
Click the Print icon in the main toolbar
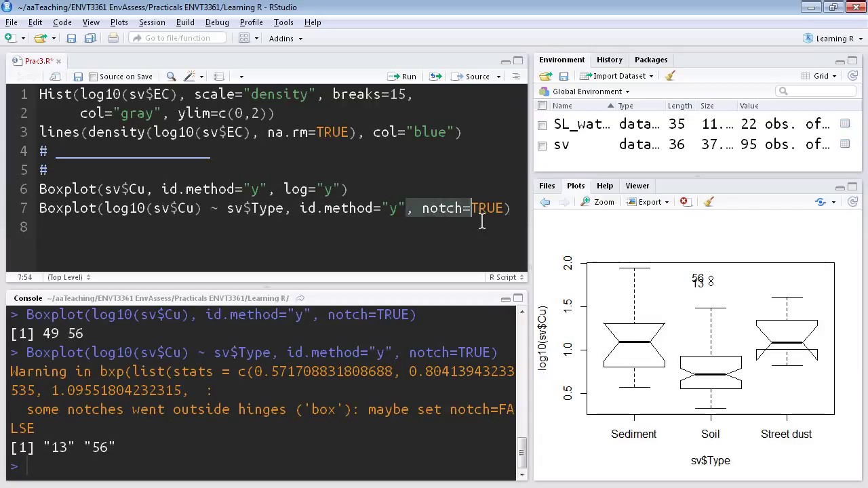[x=113, y=39]
